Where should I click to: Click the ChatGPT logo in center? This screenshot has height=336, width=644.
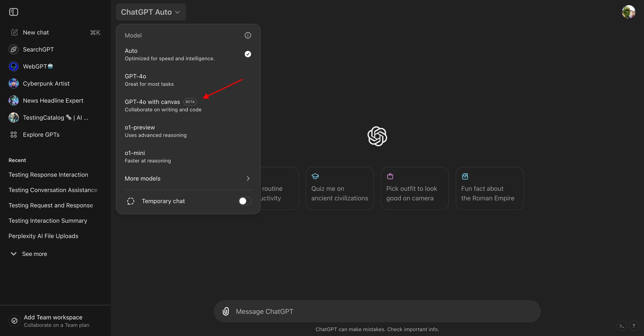point(377,136)
